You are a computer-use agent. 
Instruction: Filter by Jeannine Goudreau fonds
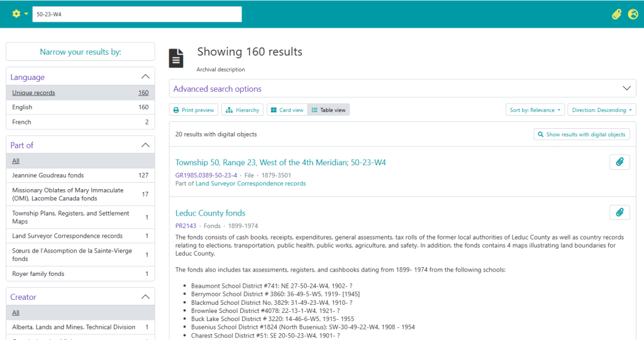[48, 175]
